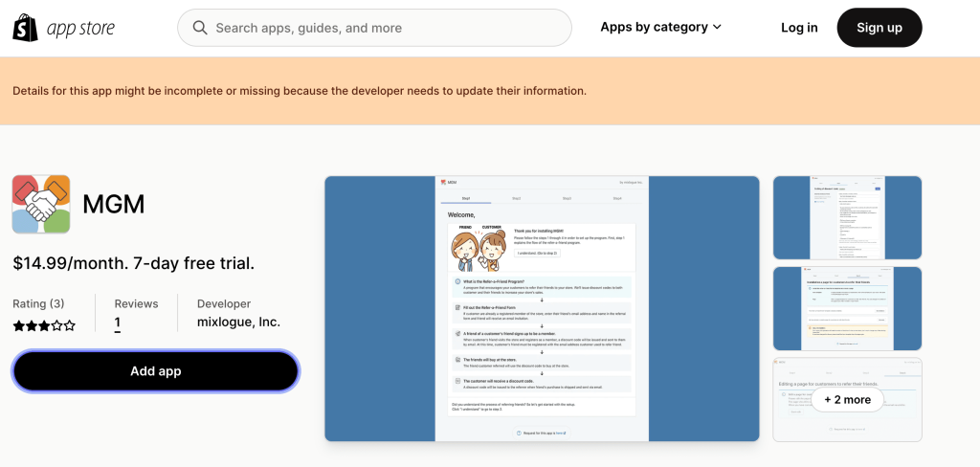Click the Rating (3) label
Screen dimensions: 980x467
(39, 303)
